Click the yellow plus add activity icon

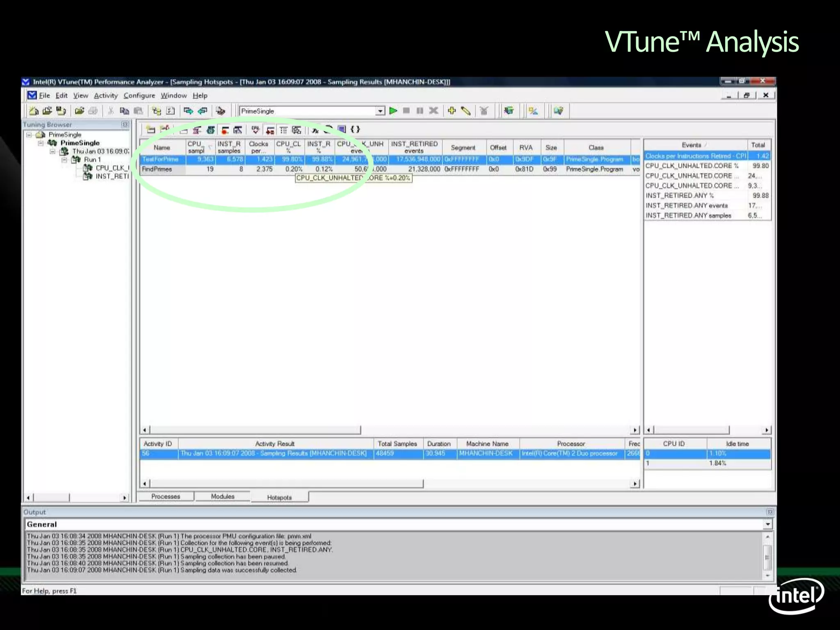click(452, 111)
